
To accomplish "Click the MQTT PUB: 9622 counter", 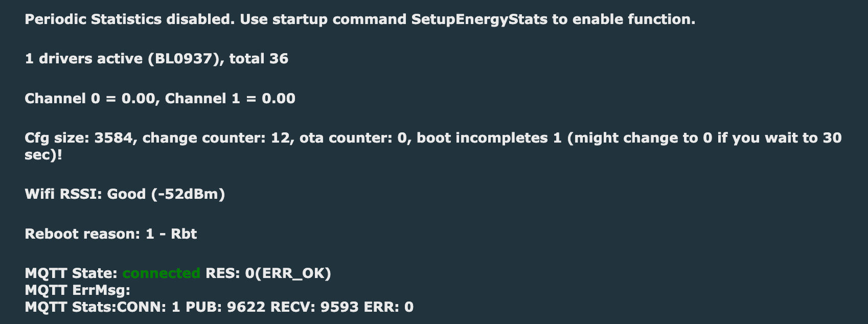I will pyautogui.click(x=225, y=307).
